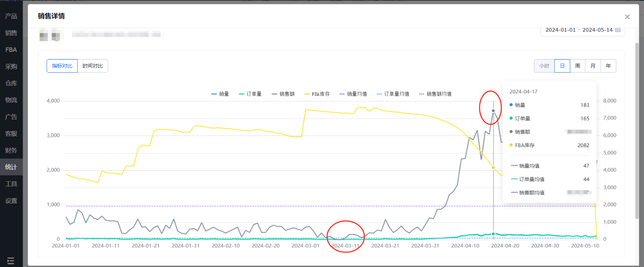The image size is (644, 267).
Task: Open 广告 in the sidebar
Action: tap(11, 117)
